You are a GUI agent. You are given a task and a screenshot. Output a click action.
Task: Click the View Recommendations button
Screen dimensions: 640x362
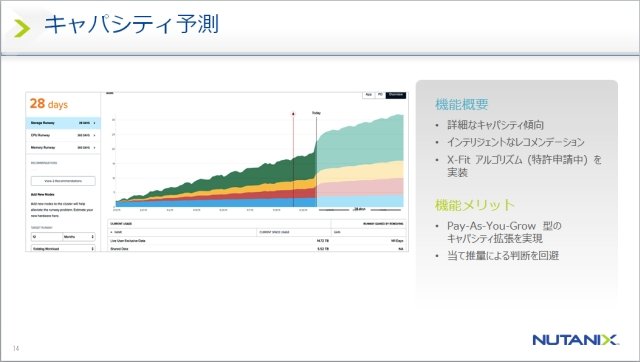tap(63, 181)
